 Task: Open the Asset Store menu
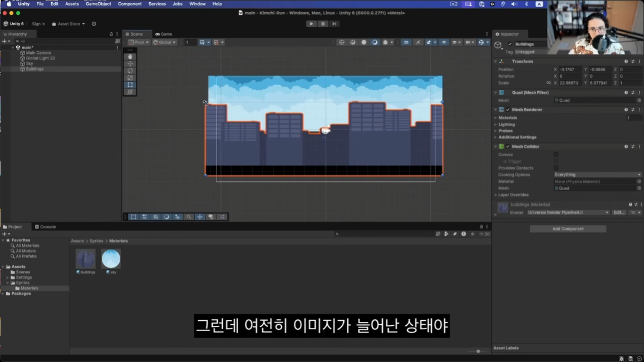(68, 24)
